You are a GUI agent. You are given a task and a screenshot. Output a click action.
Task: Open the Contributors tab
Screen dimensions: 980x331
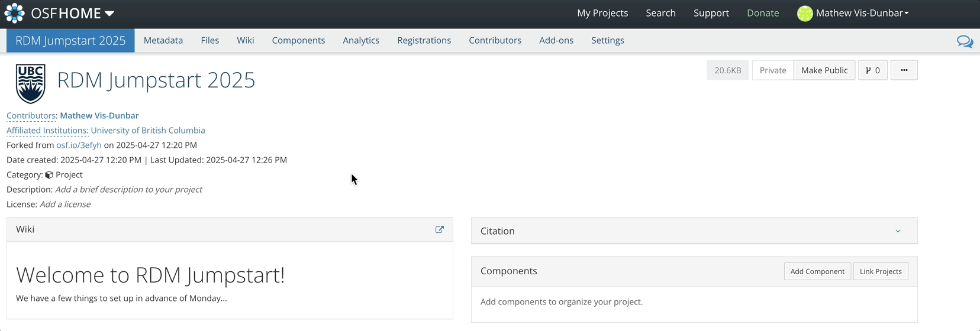point(495,40)
